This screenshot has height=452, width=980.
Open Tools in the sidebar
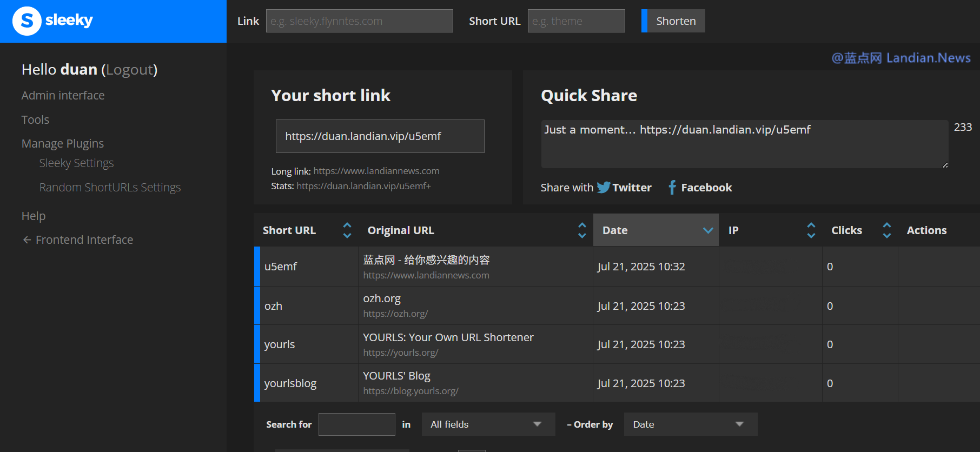35,119
